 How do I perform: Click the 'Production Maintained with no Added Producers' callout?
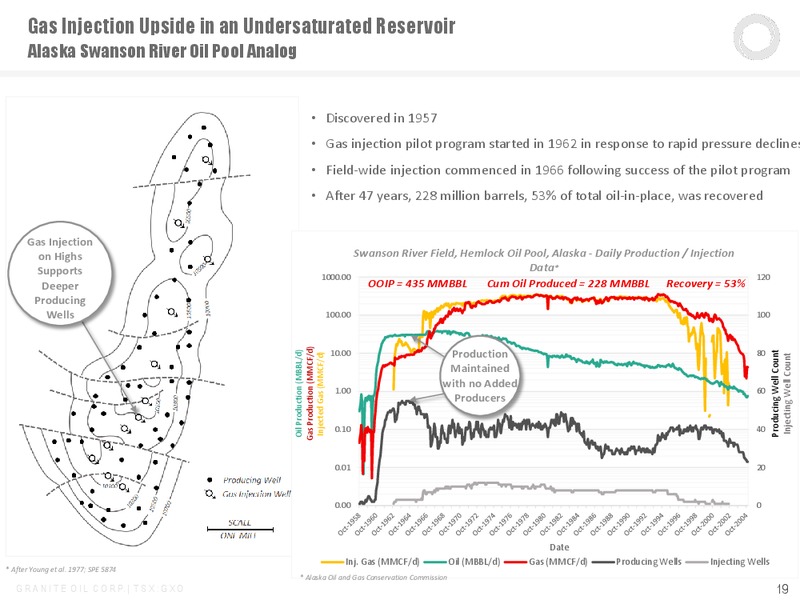point(480,376)
